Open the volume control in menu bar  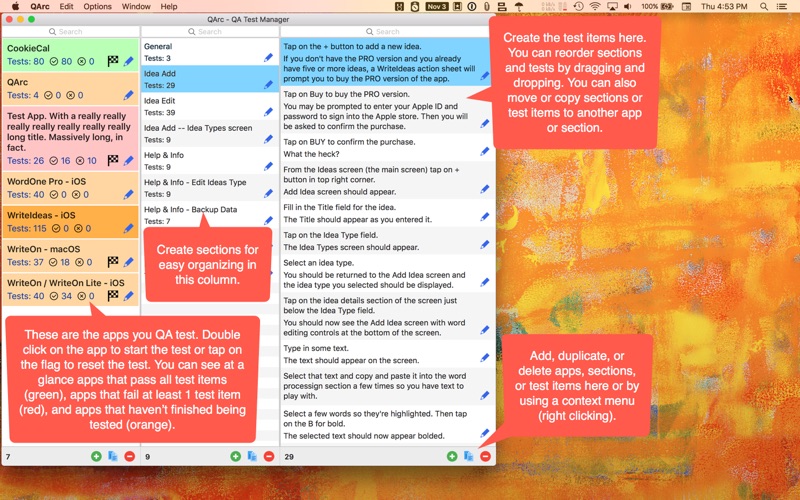pos(628,6)
